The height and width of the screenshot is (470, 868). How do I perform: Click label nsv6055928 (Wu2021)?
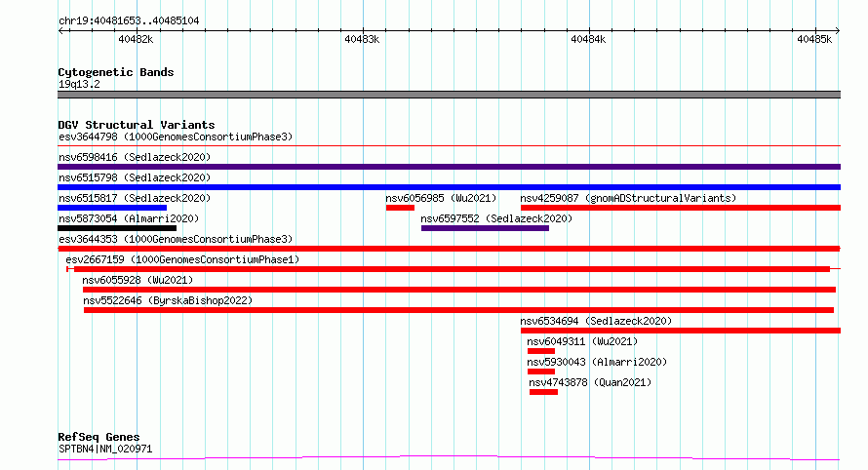138,280
